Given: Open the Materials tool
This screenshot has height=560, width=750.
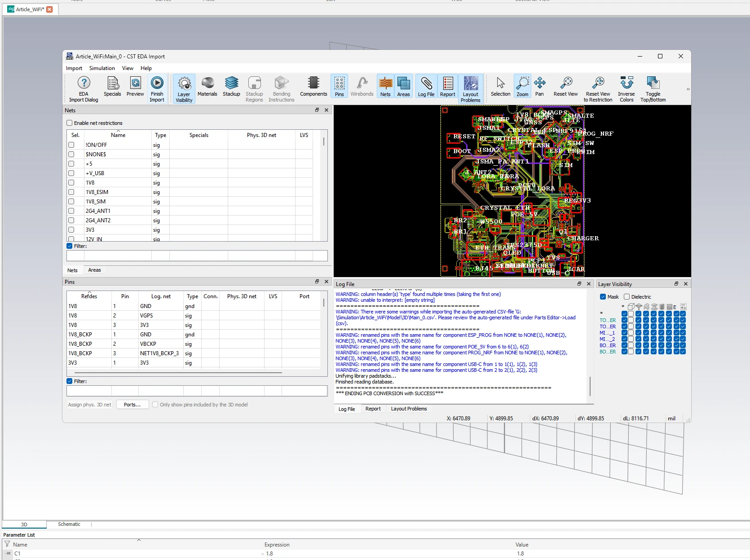Looking at the screenshot, I should pos(207,86).
